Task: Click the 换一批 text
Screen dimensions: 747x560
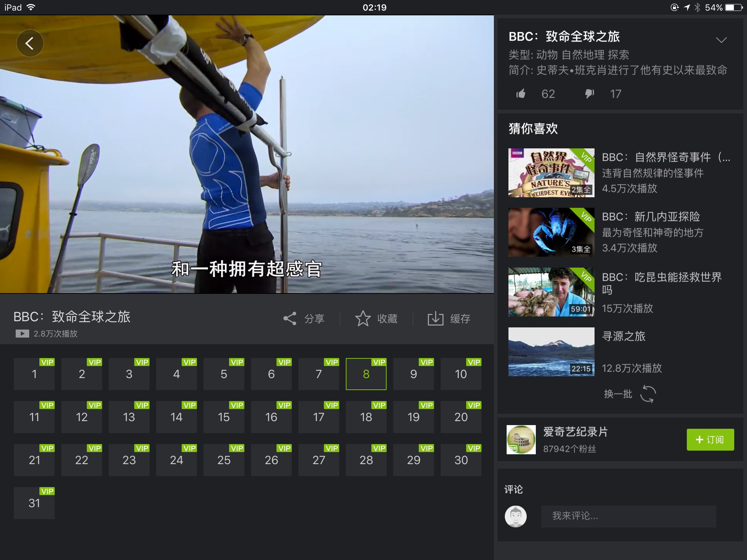Action: (618, 394)
